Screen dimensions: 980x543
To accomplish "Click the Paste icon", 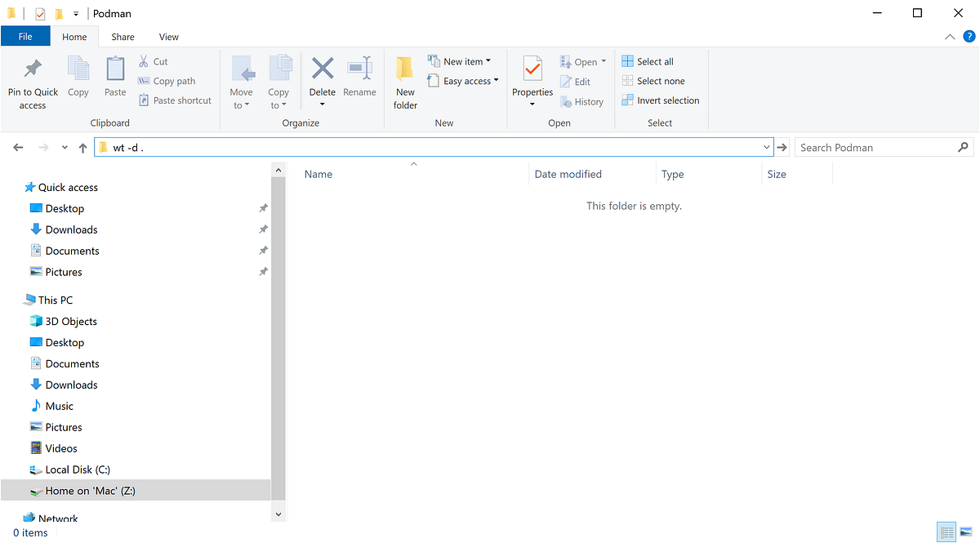I will [114, 79].
